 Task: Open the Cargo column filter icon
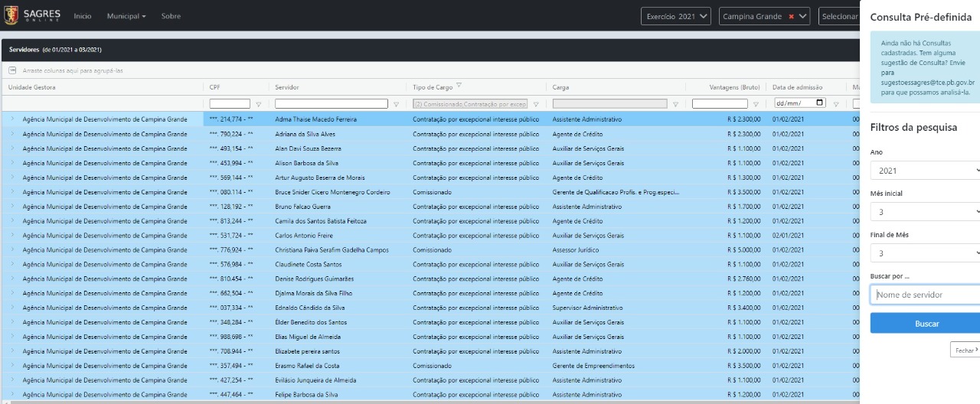tap(675, 104)
